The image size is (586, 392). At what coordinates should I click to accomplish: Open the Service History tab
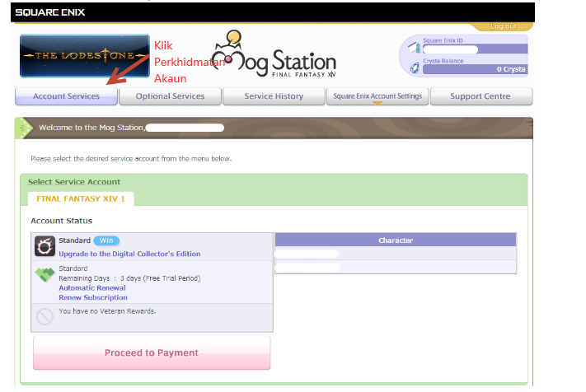274,96
